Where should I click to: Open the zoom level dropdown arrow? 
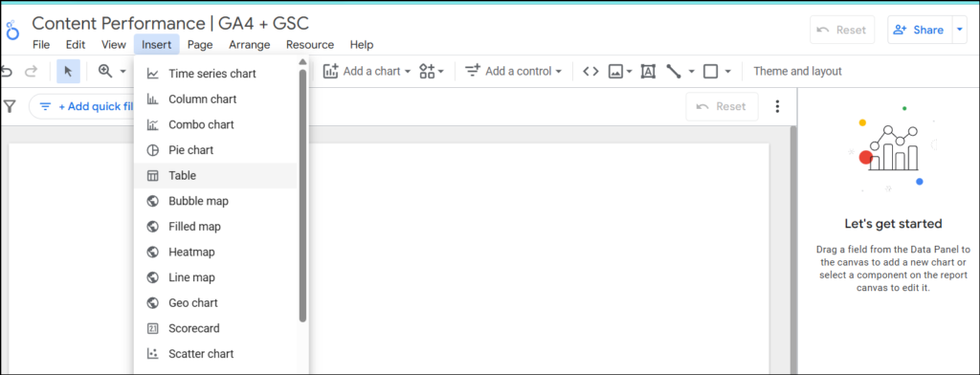coord(122,71)
